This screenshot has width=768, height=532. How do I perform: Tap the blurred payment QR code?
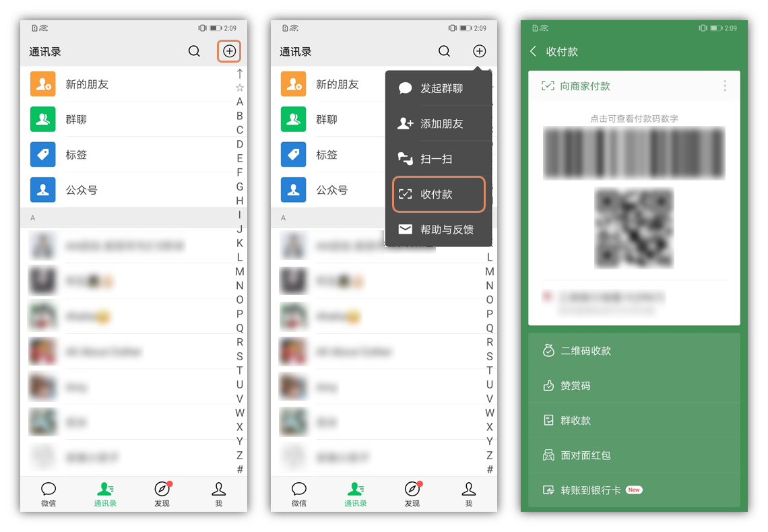click(635, 228)
